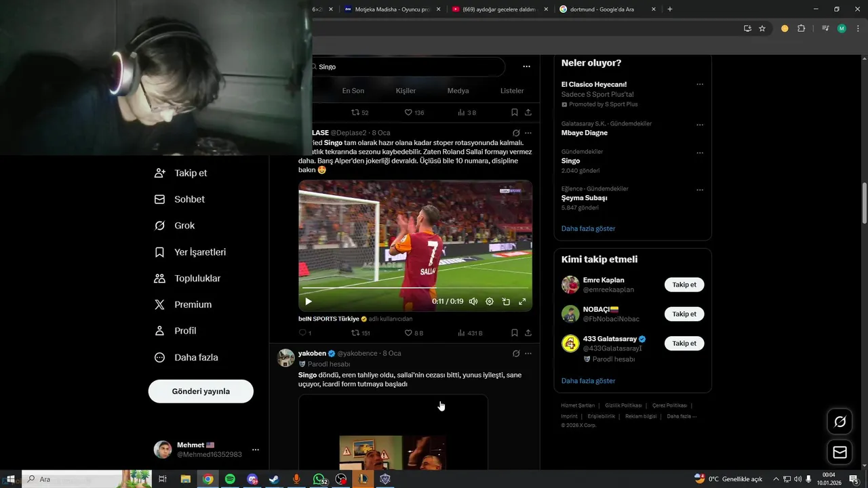This screenshot has width=868, height=488.
Task: Open more options for Mbaye Diagne trend
Action: pyautogui.click(x=700, y=125)
